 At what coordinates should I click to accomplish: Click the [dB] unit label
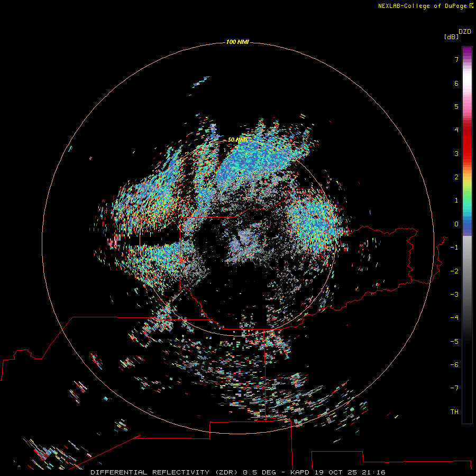452,36
